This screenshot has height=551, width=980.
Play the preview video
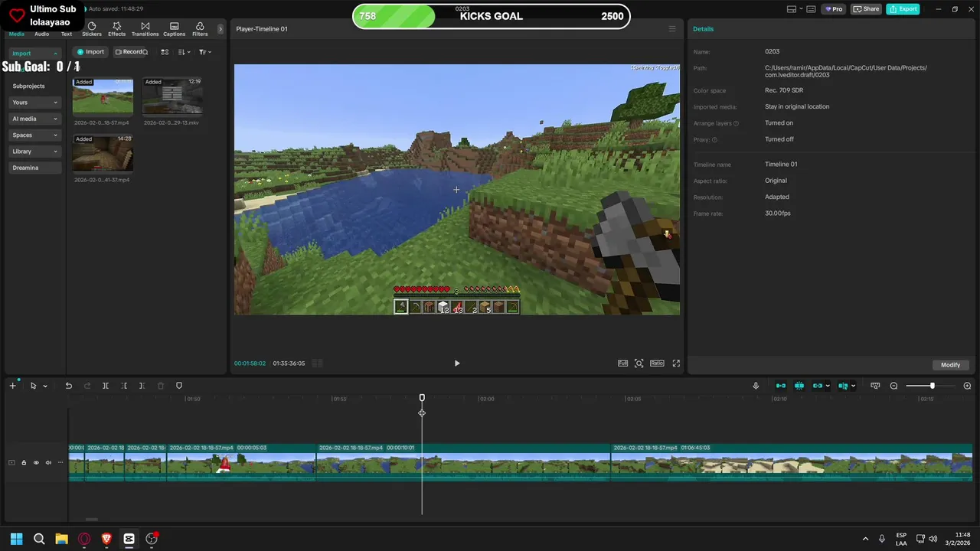[x=457, y=364]
